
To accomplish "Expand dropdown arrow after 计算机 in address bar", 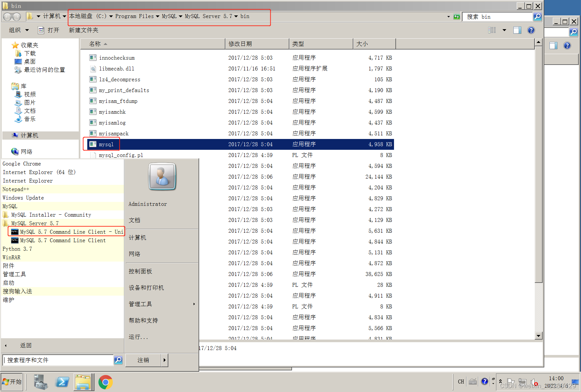I will [x=64, y=16].
